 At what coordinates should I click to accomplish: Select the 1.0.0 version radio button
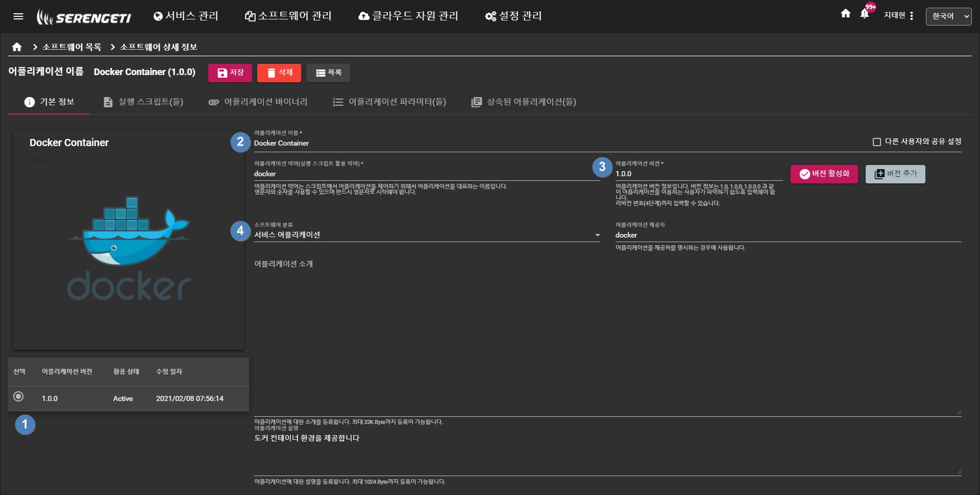(18, 396)
